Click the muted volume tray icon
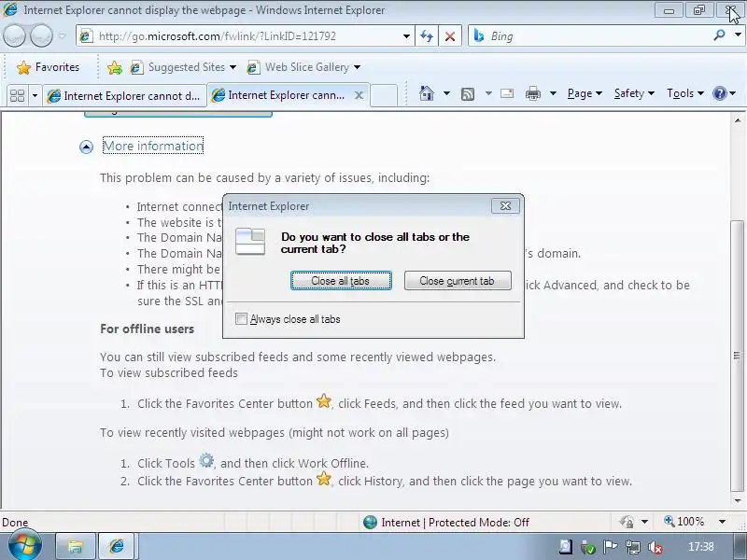This screenshot has height=560, width=747. click(655, 547)
